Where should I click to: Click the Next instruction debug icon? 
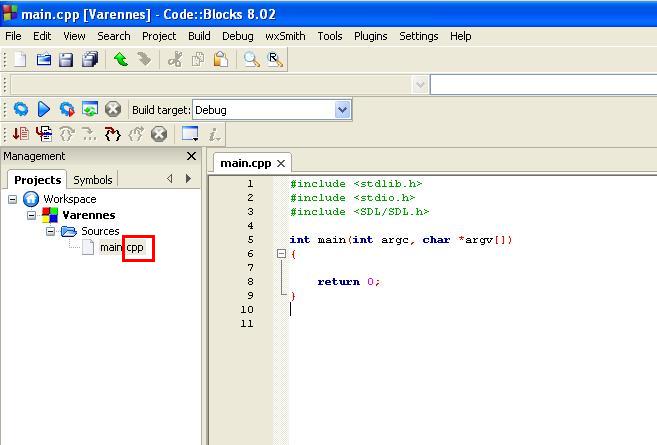click(x=89, y=134)
